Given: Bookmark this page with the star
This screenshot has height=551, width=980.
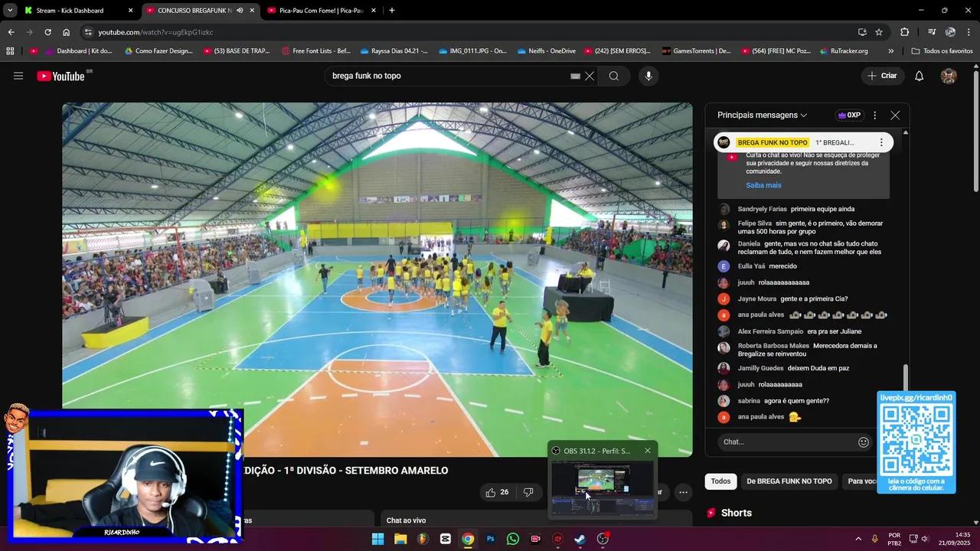Looking at the screenshot, I should [x=879, y=32].
